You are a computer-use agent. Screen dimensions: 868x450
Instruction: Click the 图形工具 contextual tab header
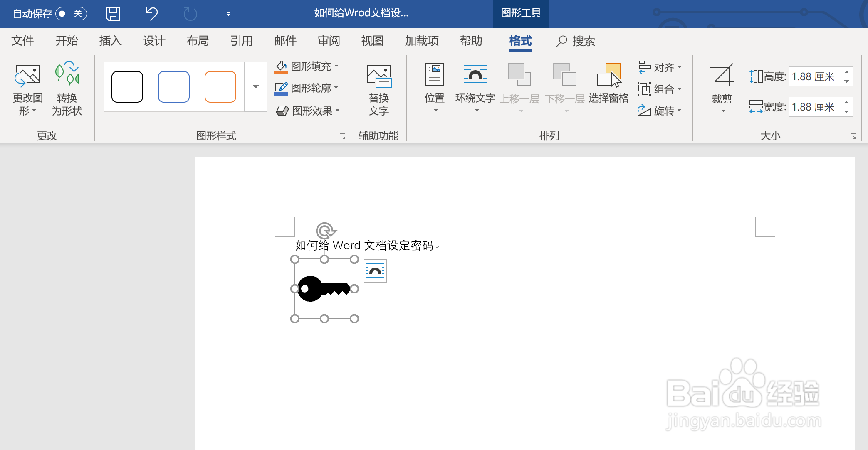pos(521,13)
